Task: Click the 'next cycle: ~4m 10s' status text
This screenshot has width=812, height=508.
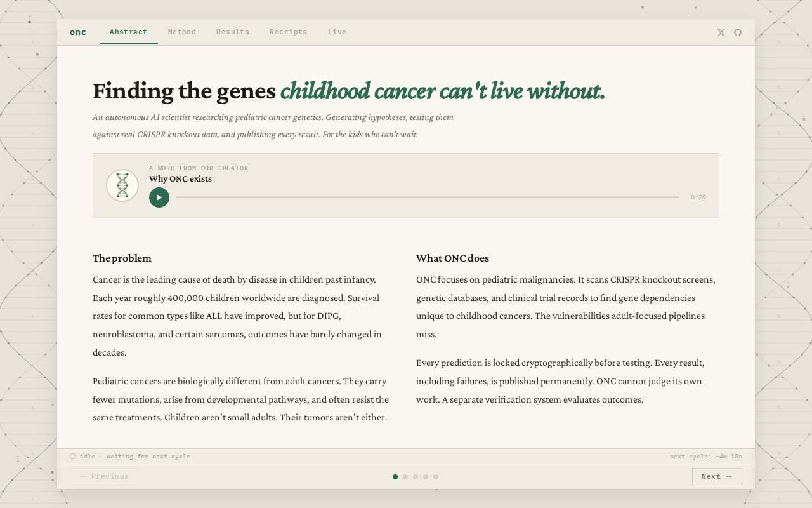Action: tap(706, 457)
